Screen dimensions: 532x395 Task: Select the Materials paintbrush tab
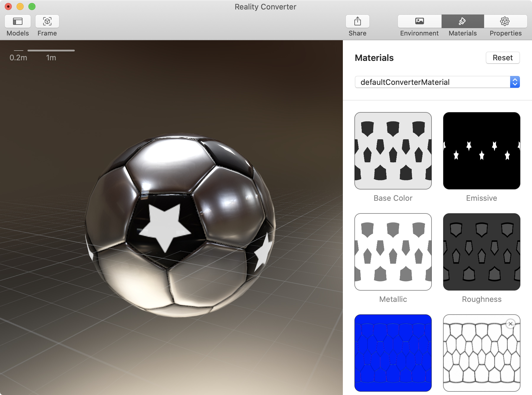(463, 21)
